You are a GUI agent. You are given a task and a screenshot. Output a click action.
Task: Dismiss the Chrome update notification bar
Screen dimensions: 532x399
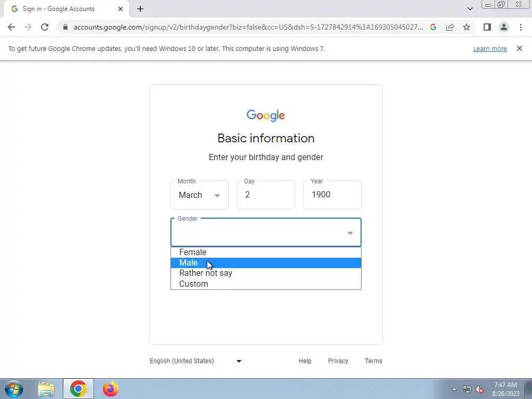pos(519,48)
